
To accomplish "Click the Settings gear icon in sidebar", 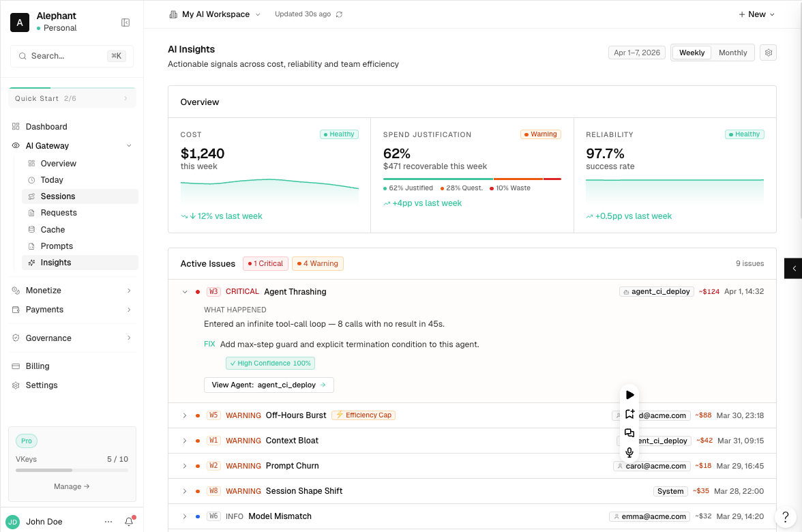I will (16, 385).
